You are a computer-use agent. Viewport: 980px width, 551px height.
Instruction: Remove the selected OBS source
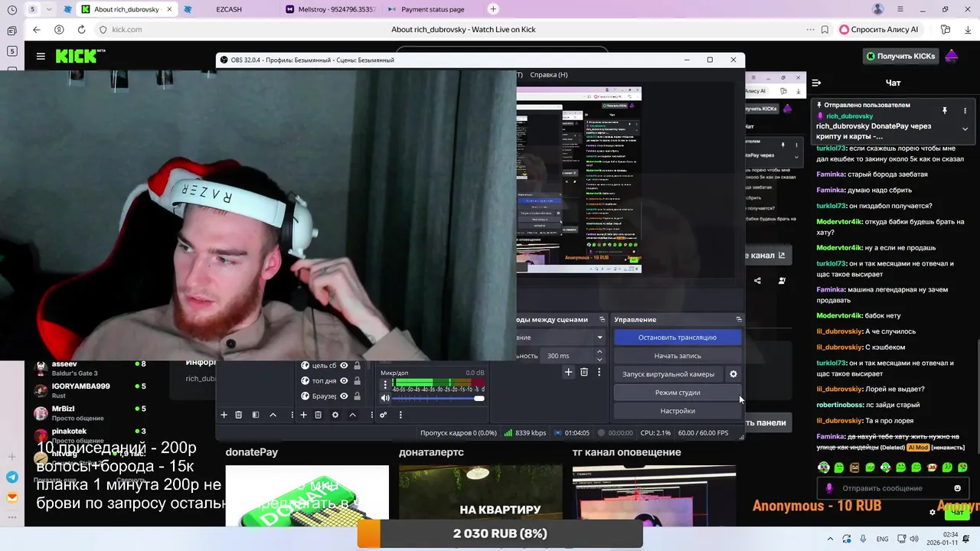pyautogui.click(x=318, y=415)
